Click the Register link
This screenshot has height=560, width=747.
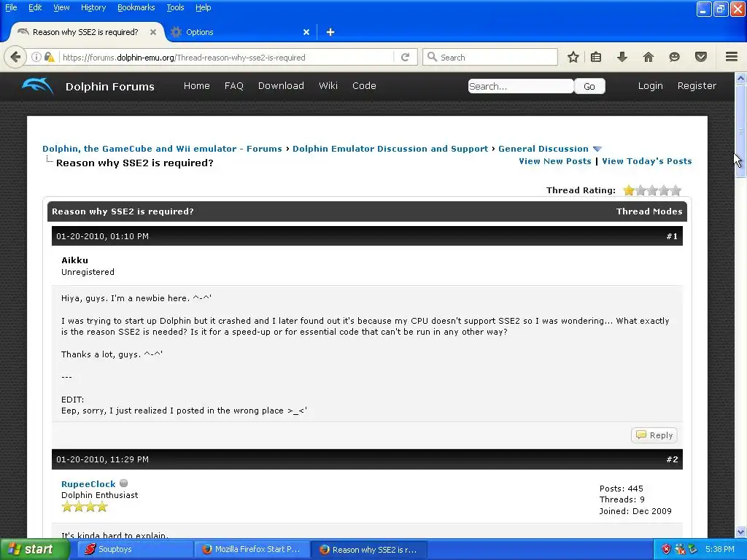pyautogui.click(x=697, y=86)
